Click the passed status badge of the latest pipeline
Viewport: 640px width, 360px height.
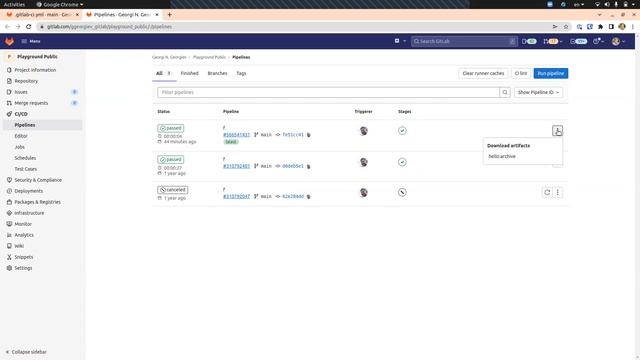pyautogui.click(x=171, y=128)
